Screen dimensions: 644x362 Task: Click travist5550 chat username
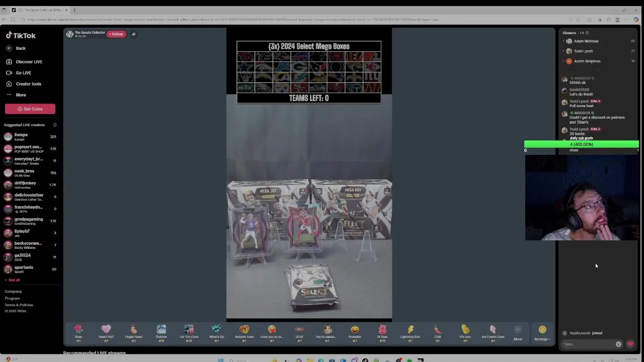tap(579, 90)
